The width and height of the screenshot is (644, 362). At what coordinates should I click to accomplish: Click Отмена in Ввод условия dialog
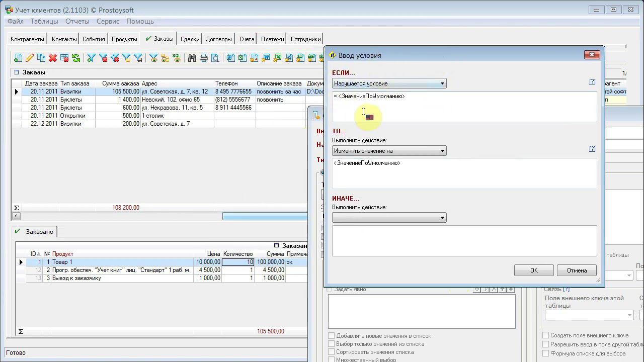tap(577, 270)
